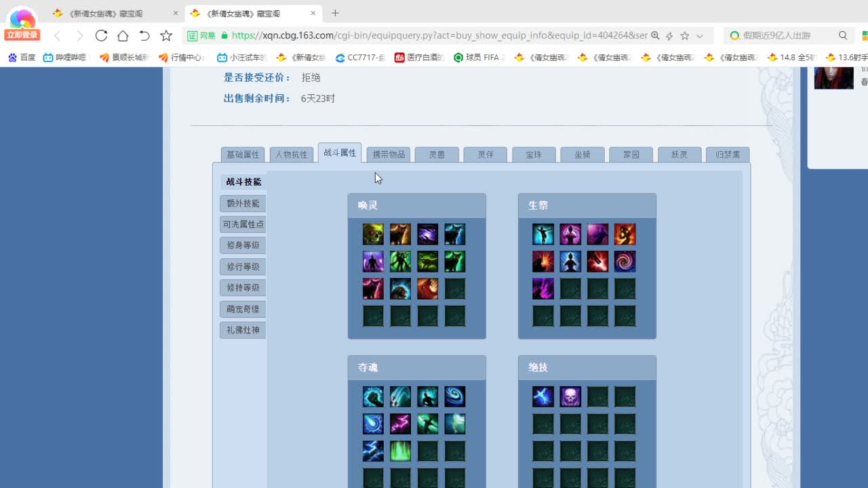Screen dimensions: 868x488
Task: Select 修行等级 in the side menu
Action: click(243, 267)
